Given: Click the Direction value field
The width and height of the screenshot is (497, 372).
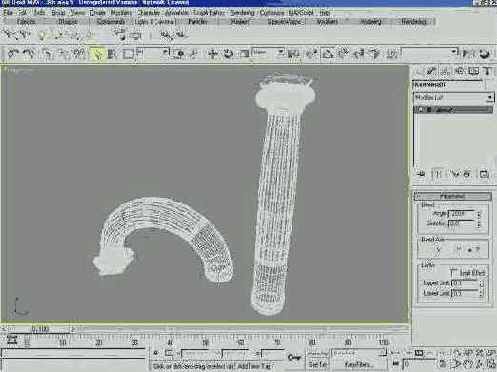Looking at the screenshot, I should [x=461, y=224].
